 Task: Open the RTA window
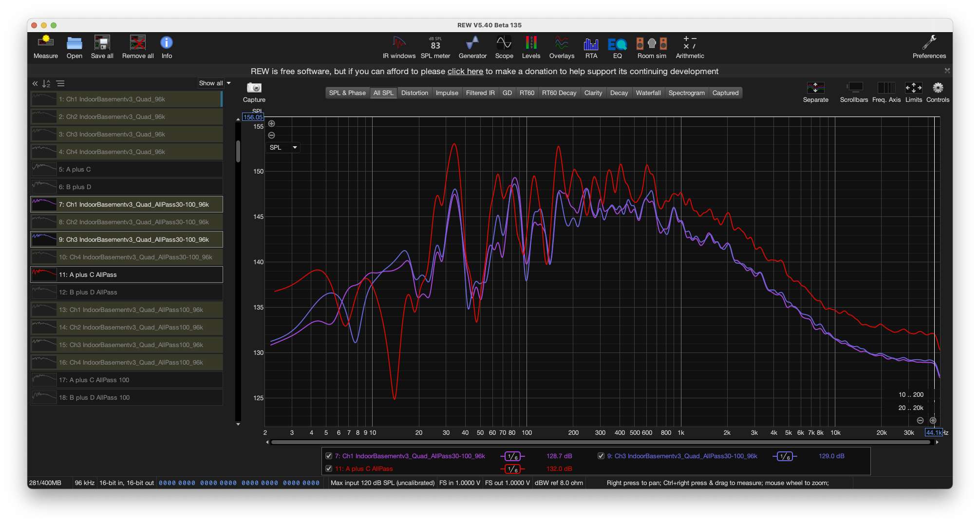(591, 47)
